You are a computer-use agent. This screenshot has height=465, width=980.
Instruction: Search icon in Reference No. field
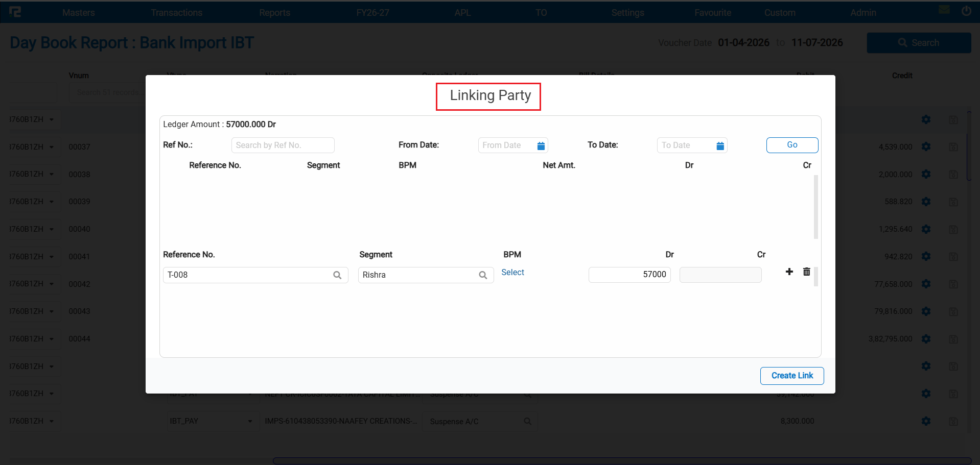pos(337,275)
